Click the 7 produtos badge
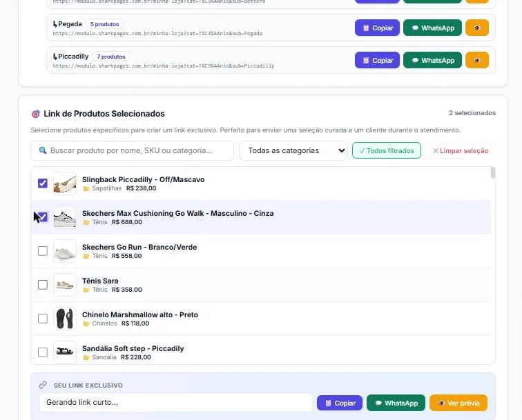Image resolution: width=522 pixels, height=420 pixels. (x=111, y=57)
